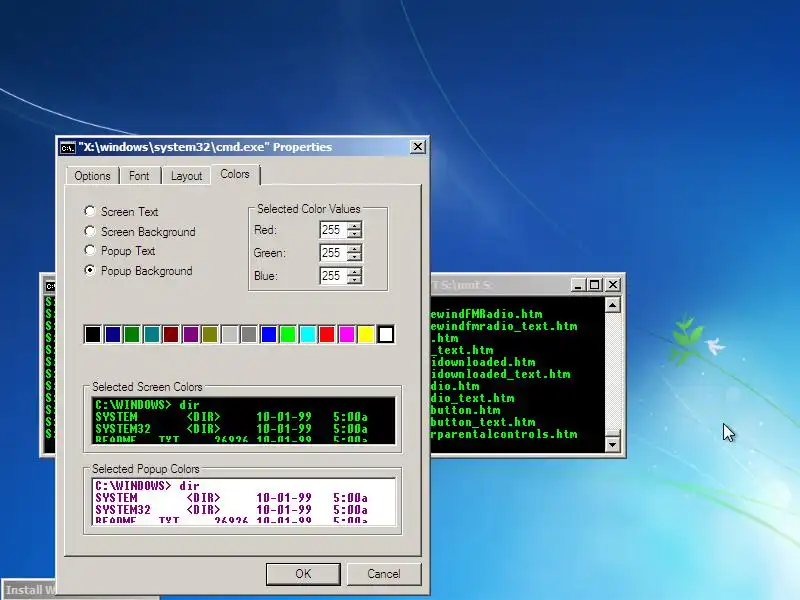Click the command prompt scrollbar down arrow
The image size is (800, 600).
tap(612, 444)
